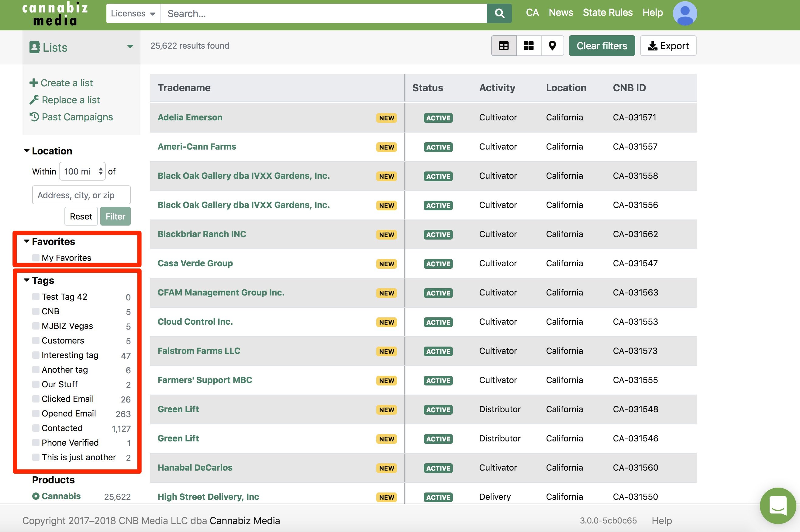
Task: Tick the Contacted tag checkbox
Action: click(x=36, y=428)
